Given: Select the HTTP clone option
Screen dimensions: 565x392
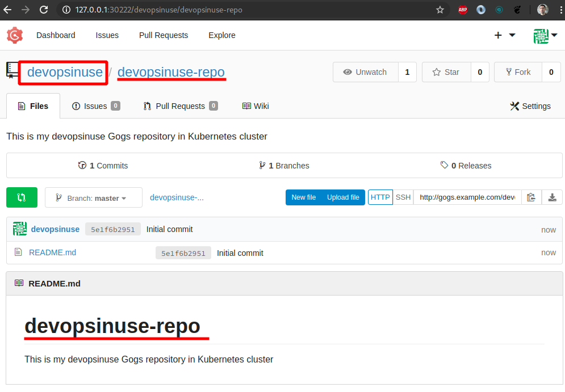Looking at the screenshot, I should click(380, 197).
